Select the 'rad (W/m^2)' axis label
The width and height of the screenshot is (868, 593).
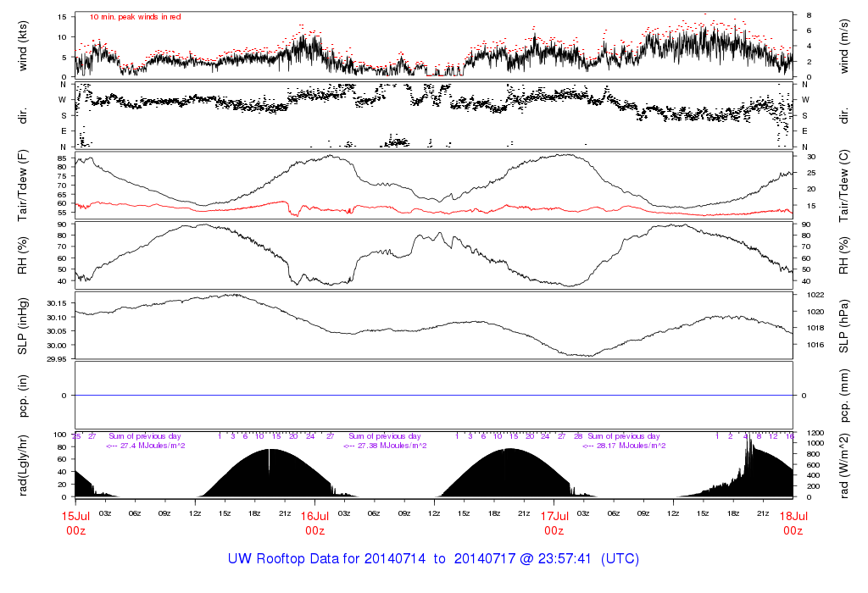click(843, 466)
